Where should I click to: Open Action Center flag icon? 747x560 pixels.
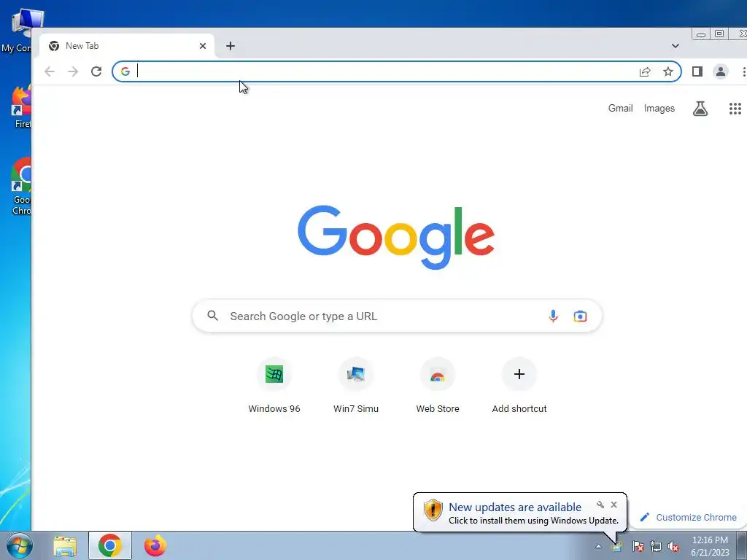[638, 546]
